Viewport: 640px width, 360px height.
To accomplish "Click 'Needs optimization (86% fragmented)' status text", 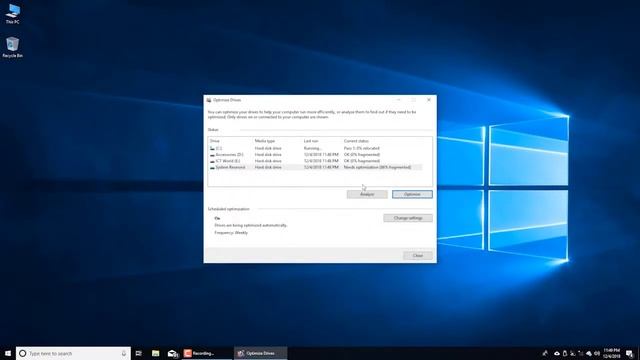I will pos(377,167).
